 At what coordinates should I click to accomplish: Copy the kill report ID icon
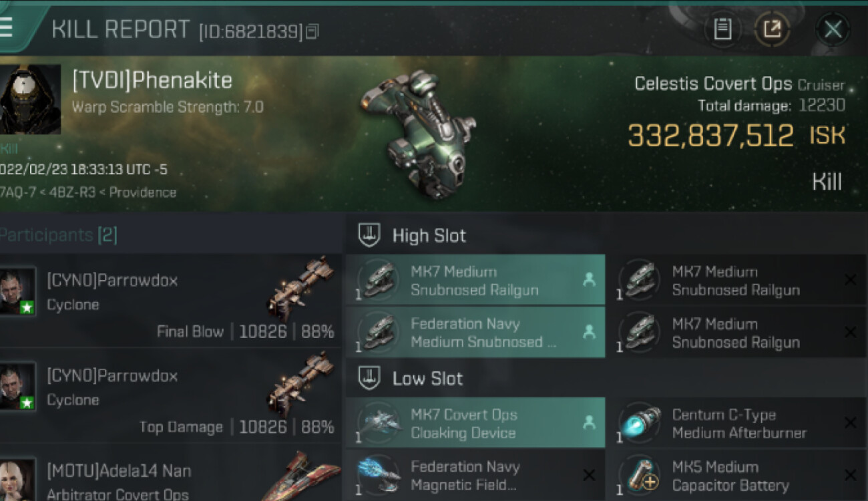[x=312, y=31]
